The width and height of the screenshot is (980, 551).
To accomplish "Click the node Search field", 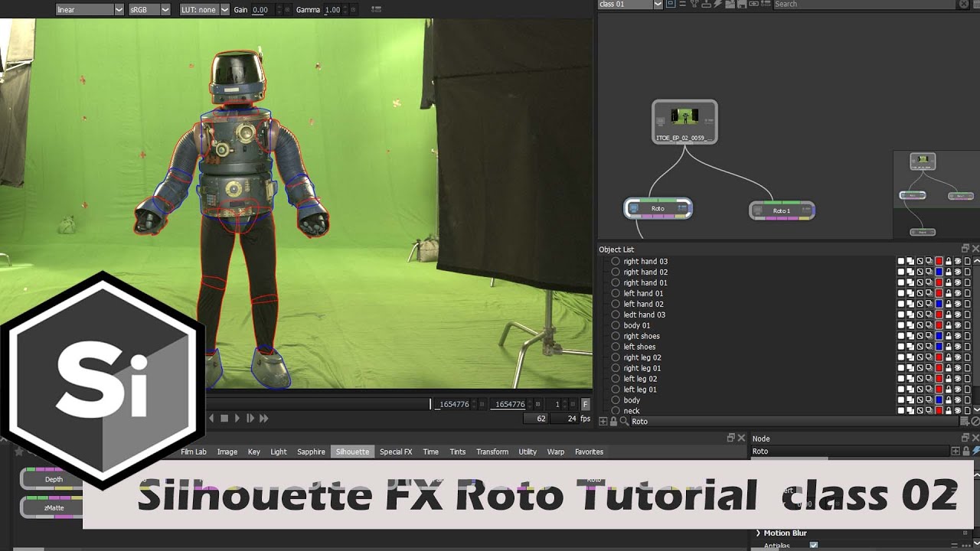I will point(865,5).
